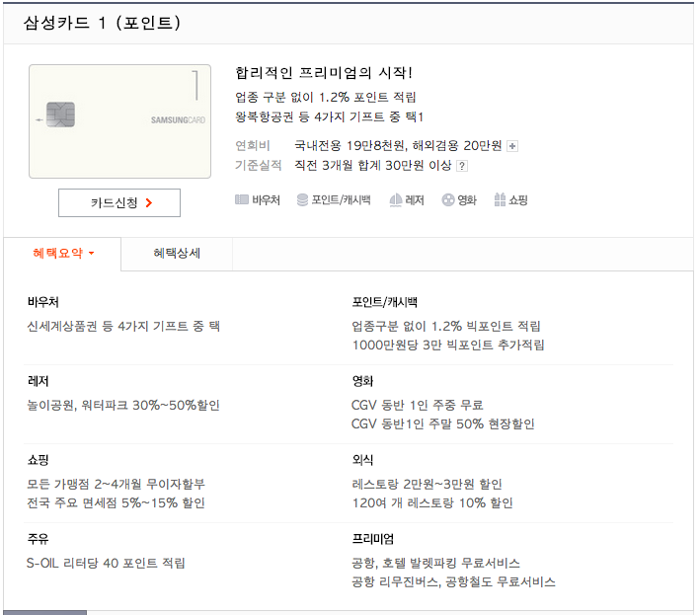700x615 pixels.
Task: Click the 쇼핑 benefit heading
Action: pos(38,460)
